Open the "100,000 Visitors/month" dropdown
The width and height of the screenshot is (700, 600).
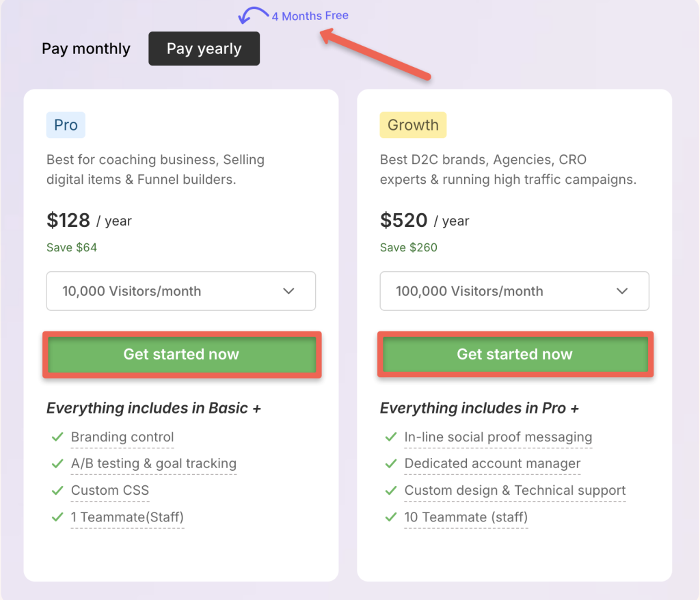514,290
